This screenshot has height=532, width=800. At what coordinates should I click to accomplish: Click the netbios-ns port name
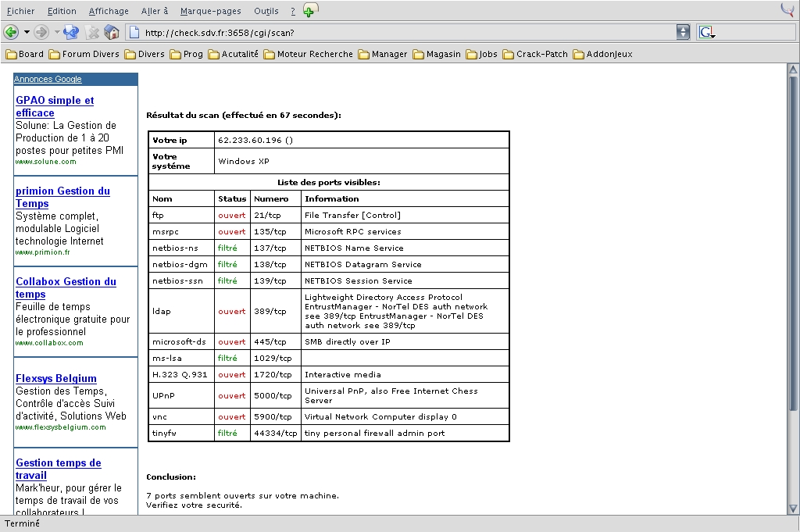point(175,248)
